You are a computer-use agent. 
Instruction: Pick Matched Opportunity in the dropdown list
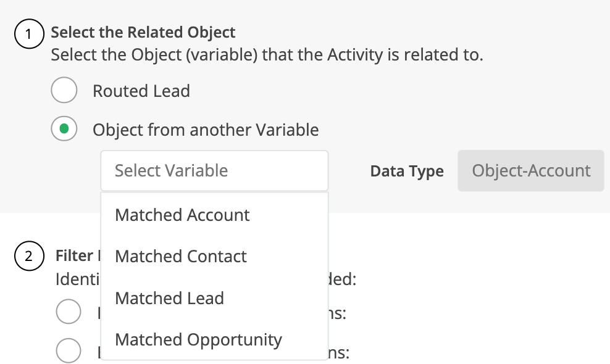198,339
